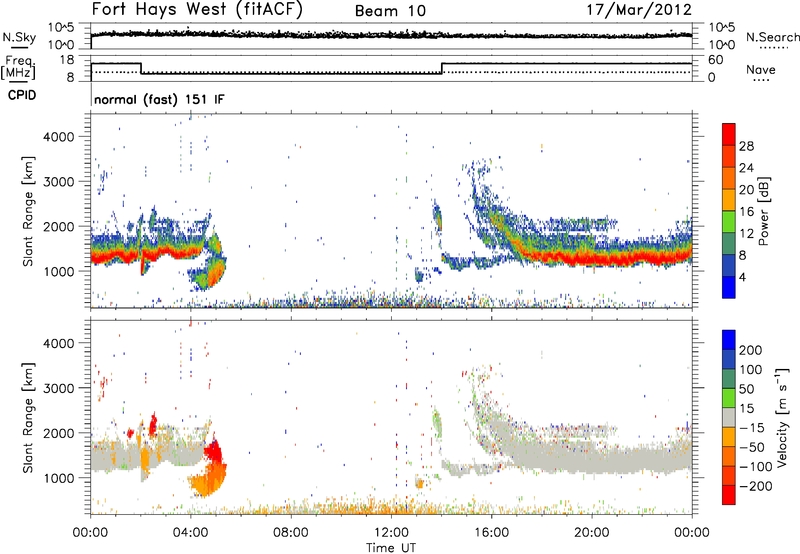Image resolution: width=800 pixels, height=554 pixels.
Task: Click the '-200' label on Velocity colorbar
Action: [755, 486]
